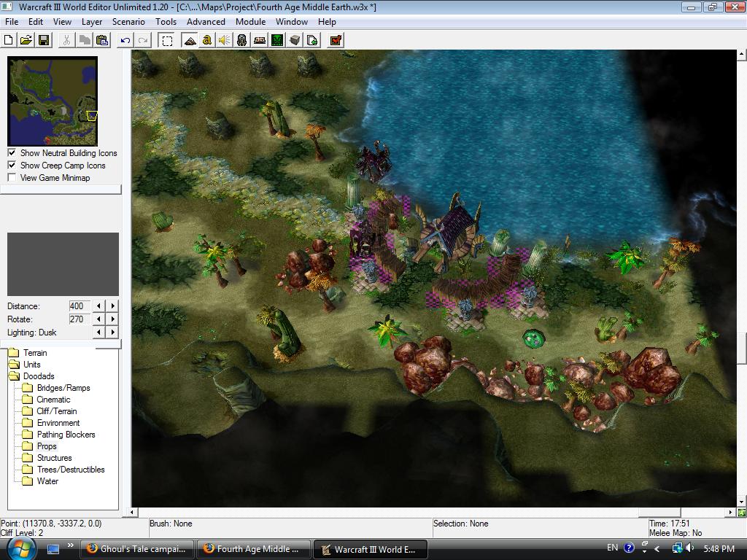
Task: Redo the last action
Action: [143, 41]
